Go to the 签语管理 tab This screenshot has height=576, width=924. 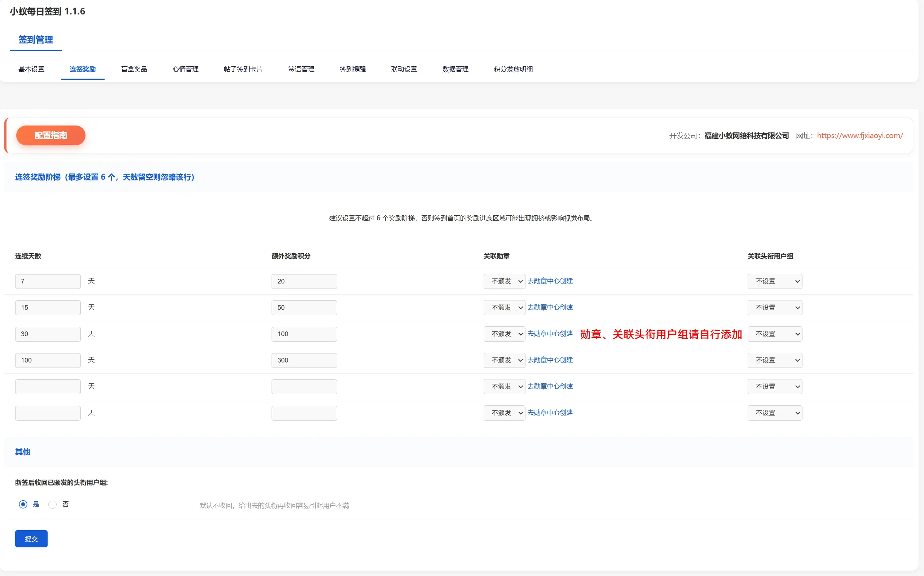click(x=301, y=69)
